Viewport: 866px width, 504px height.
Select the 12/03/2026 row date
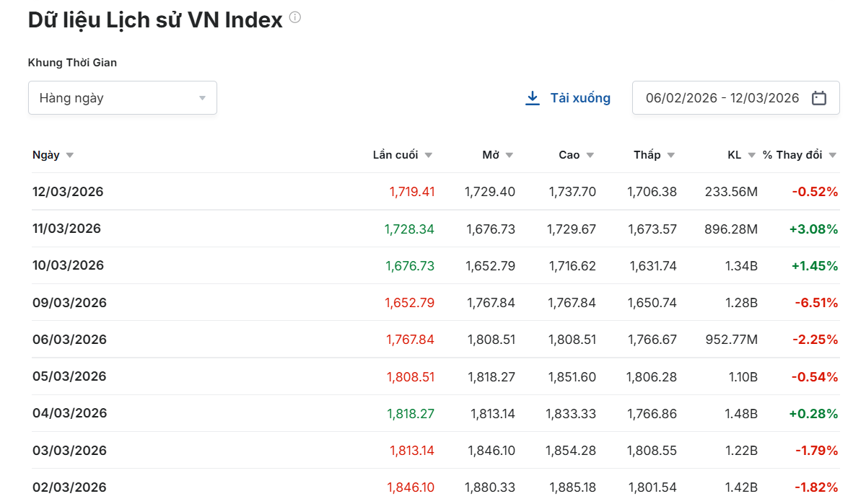[x=68, y=192]
